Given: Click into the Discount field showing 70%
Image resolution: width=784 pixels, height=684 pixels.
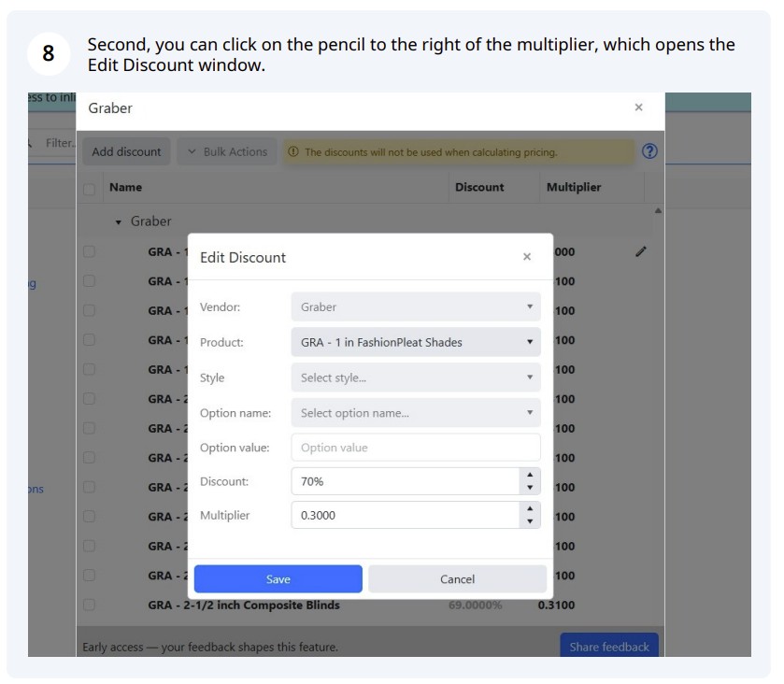Looking at the screenshot, I should [405, 481].
